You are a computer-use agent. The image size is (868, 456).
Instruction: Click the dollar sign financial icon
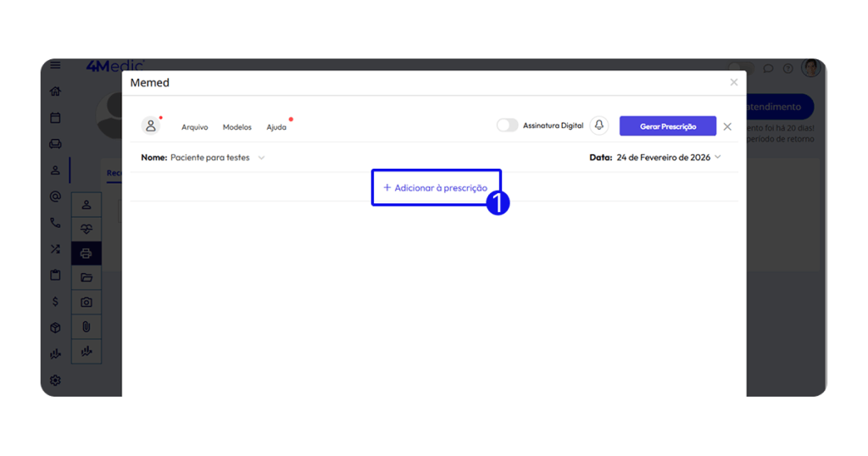pyautogui.click(x=55, y=301)
